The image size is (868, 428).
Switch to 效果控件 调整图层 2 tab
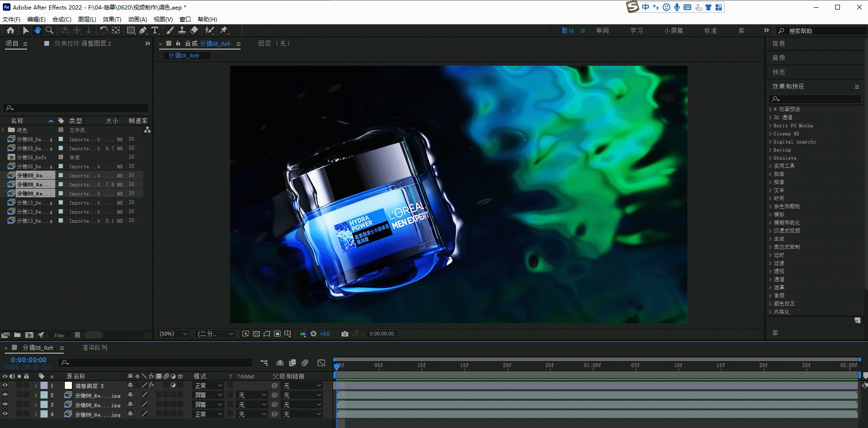[82, 43]
